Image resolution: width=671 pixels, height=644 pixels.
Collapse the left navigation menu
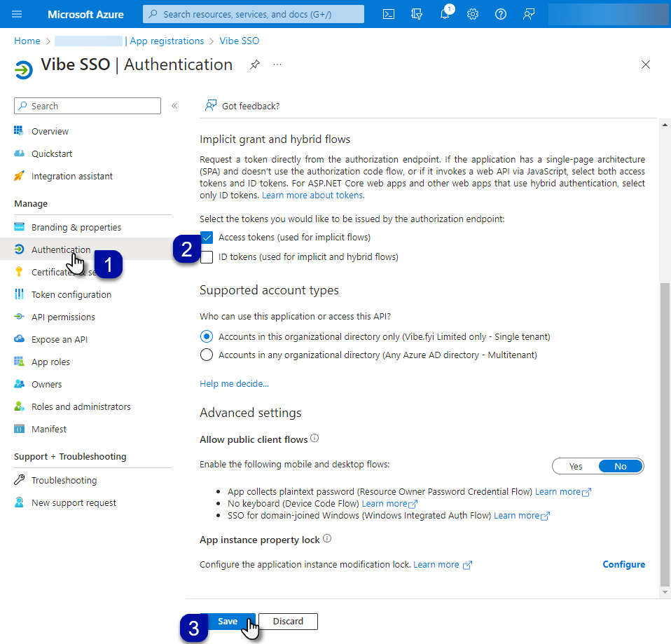click(x=174, y=106)
